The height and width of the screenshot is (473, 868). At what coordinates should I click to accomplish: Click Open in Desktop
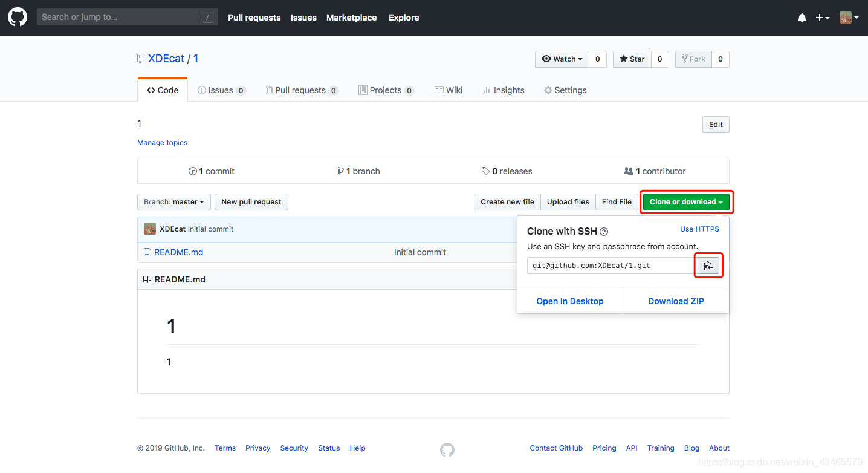coord(570,301)
